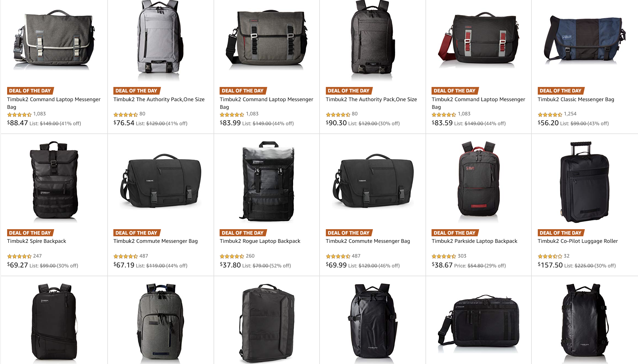Open the Timbuk2 Rogue Laptop Backpack title
The image size is (638, 364).
pyautogui.click(x=260, y=241)
